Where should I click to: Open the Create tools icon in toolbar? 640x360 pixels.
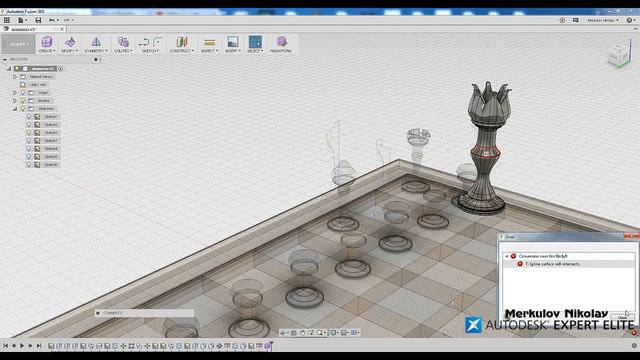click(47, 42)
